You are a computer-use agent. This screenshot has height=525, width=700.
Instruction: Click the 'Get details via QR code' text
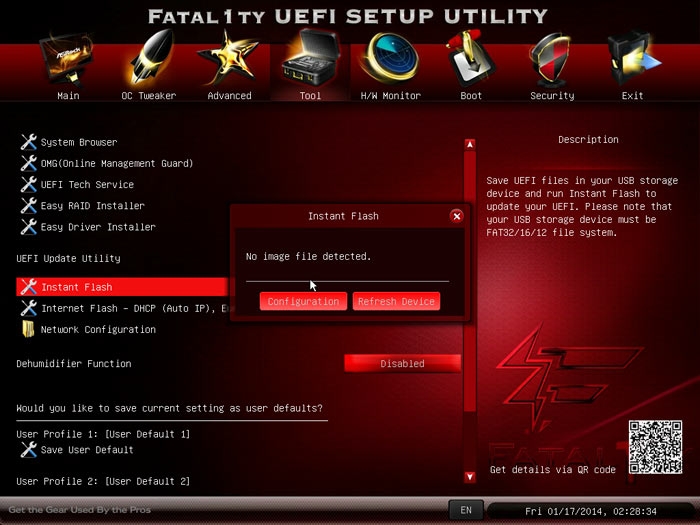tap(553, 470)
